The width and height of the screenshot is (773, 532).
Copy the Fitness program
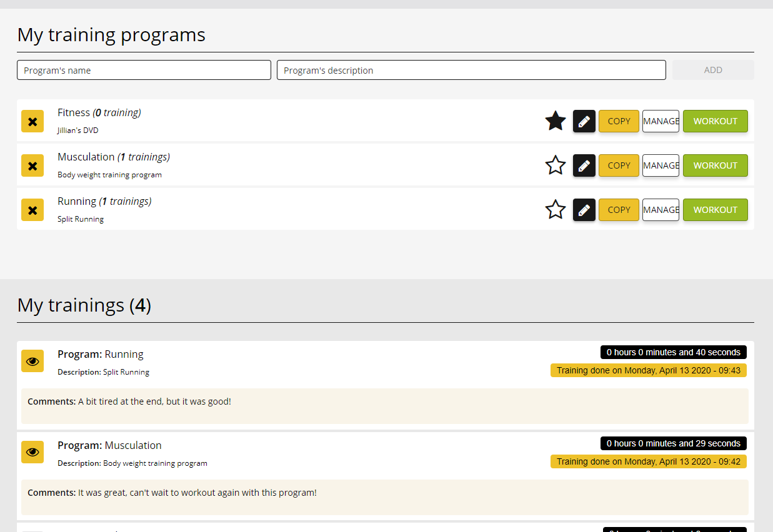619,121
